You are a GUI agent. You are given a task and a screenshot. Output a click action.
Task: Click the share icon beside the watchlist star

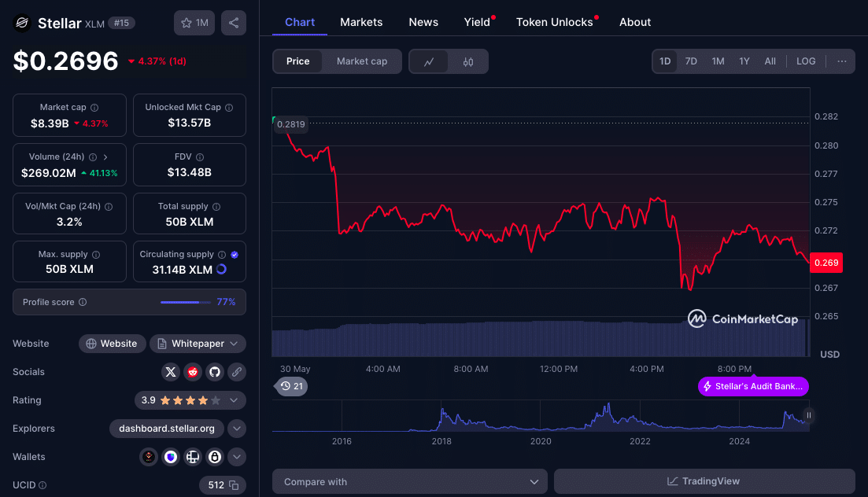234,23
